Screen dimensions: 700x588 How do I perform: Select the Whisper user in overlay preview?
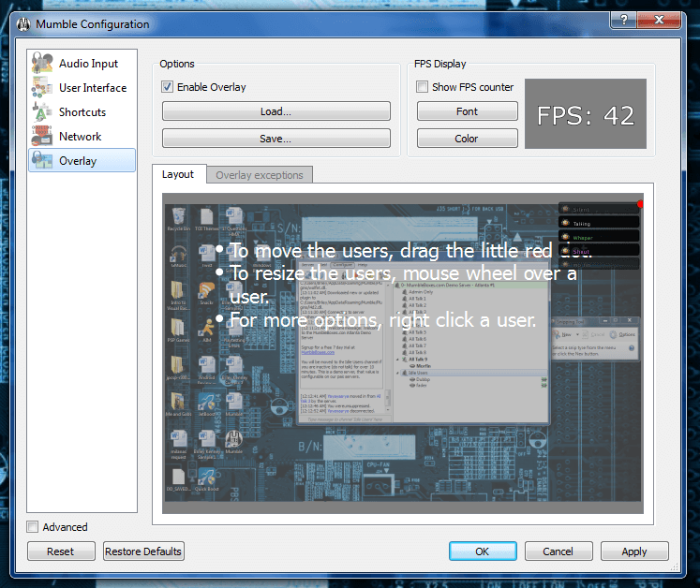click(x=599, y=237)
